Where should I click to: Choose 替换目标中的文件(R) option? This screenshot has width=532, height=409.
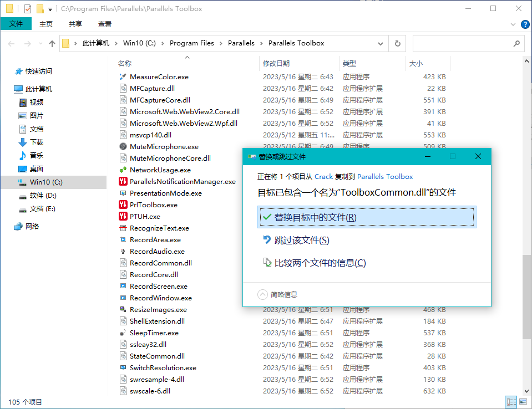point(367,217)
